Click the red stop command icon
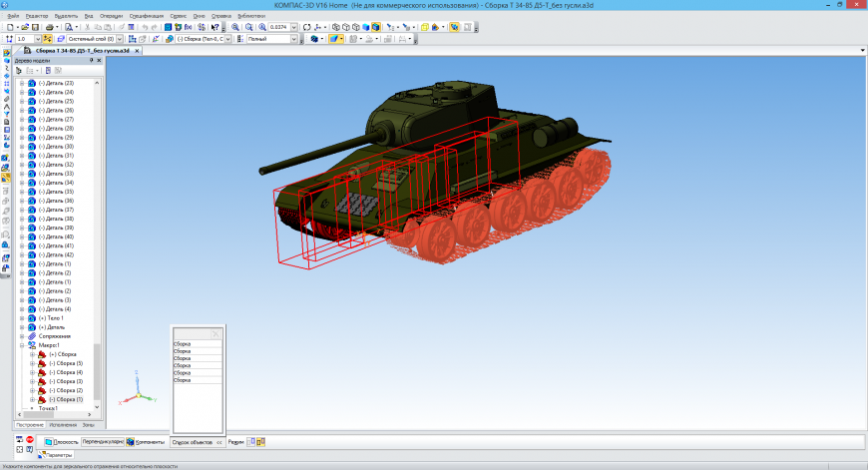 pos(30,439)
